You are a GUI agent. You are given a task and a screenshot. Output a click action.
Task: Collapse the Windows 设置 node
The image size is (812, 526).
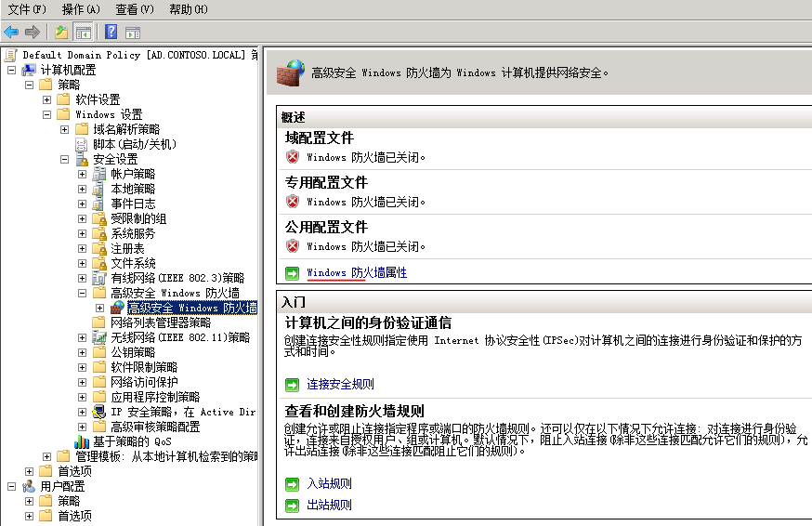point(46,114)
